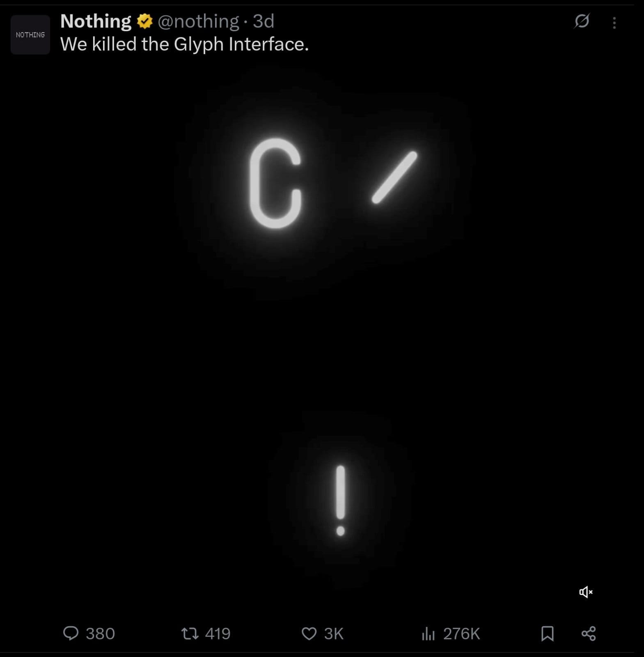
Task: Click the Grok slashed-circle icon
Action: [x=582, y=21]
